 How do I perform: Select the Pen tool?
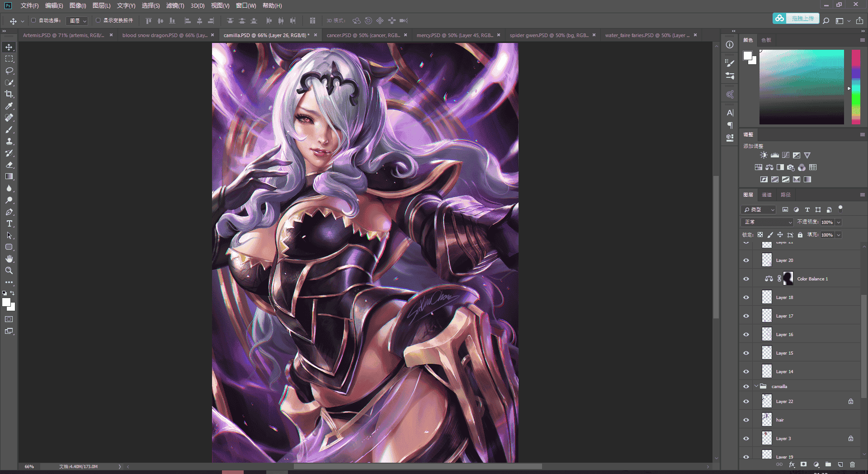click(9, 212)
